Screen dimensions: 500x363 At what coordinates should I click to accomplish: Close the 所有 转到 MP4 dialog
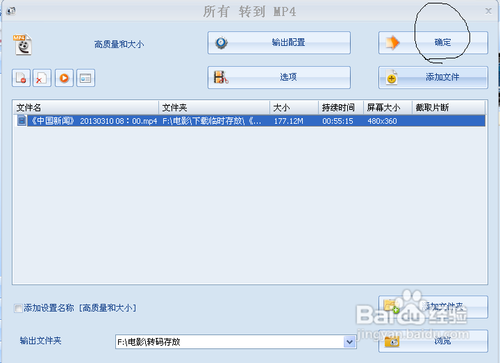[488, 11]
